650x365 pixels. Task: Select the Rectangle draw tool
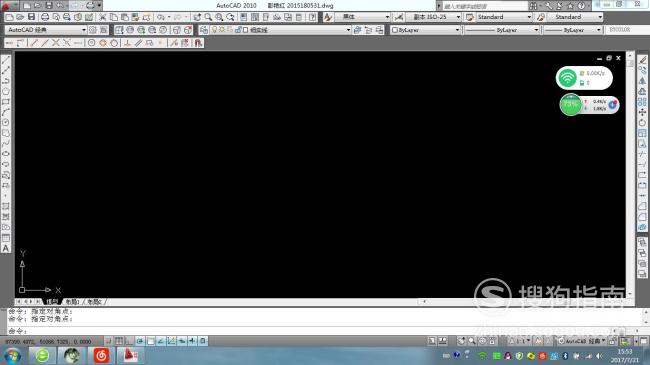[6, 102]
